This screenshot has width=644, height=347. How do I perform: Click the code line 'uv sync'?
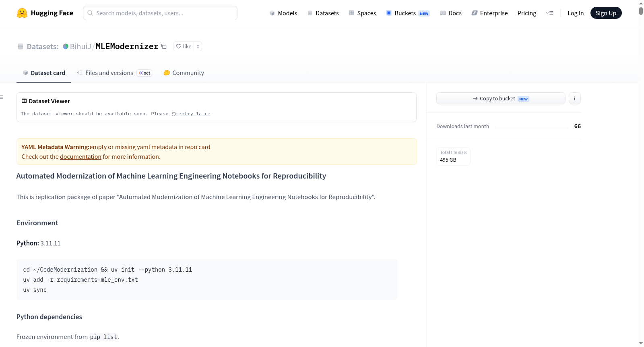pyautogui.click(x=35, y=290)
